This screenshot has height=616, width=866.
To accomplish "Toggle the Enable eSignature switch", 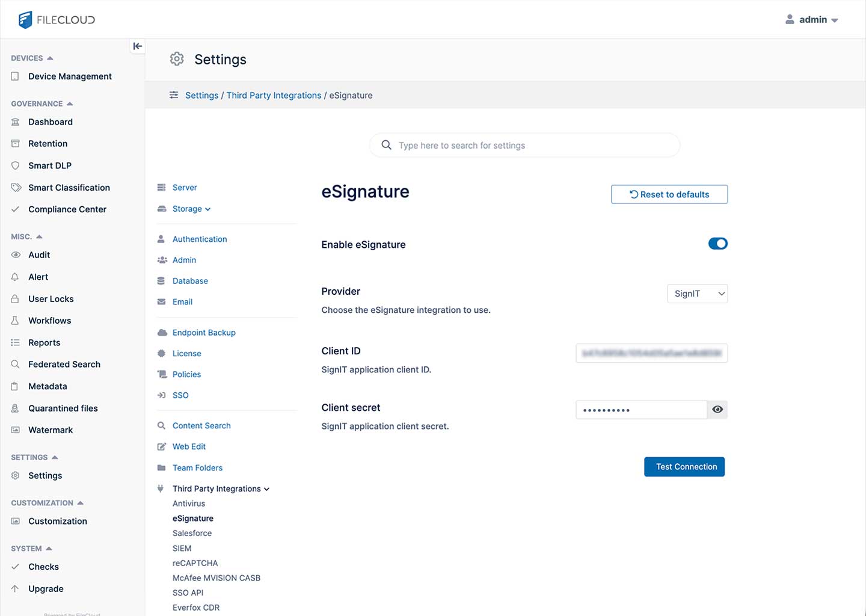I will [718, 244].
